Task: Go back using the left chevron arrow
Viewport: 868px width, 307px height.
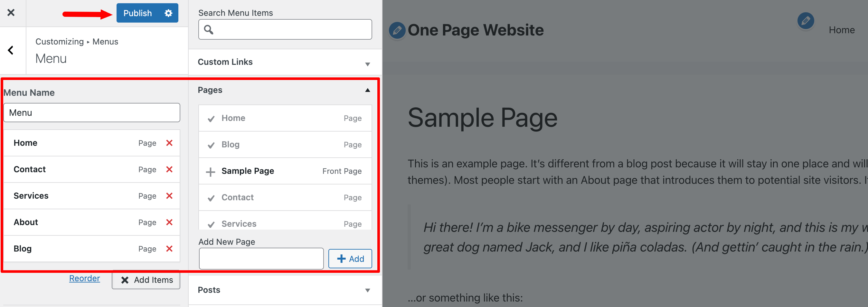Action: pos(11,50)
